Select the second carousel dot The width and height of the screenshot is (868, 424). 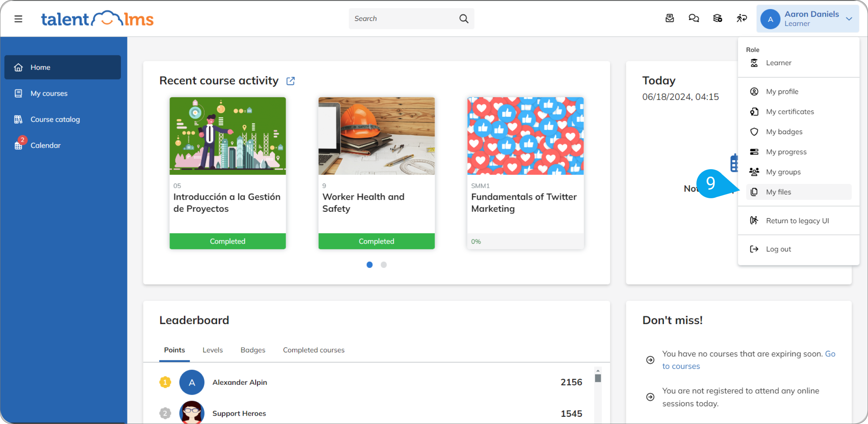pos(383,265)
